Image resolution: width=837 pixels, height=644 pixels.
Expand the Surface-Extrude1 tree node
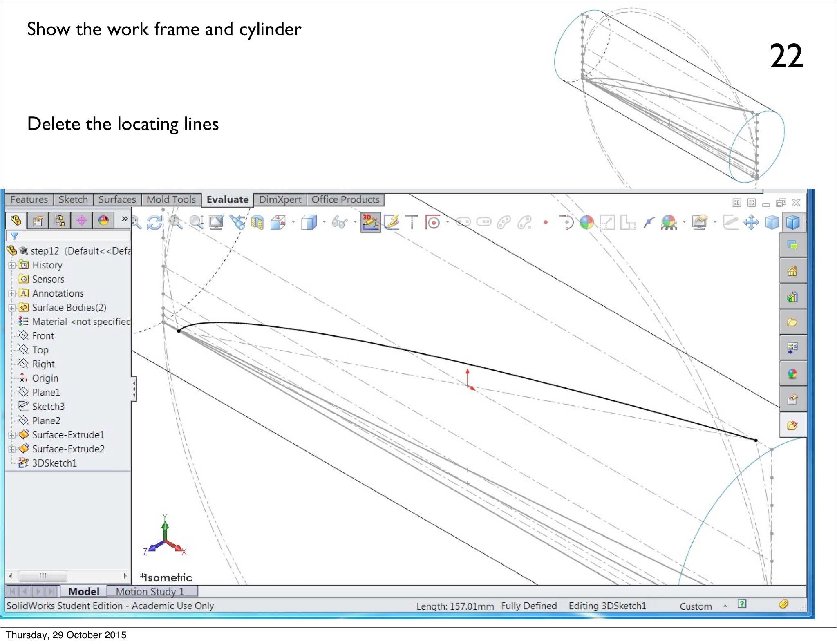[x=12, y=435]
